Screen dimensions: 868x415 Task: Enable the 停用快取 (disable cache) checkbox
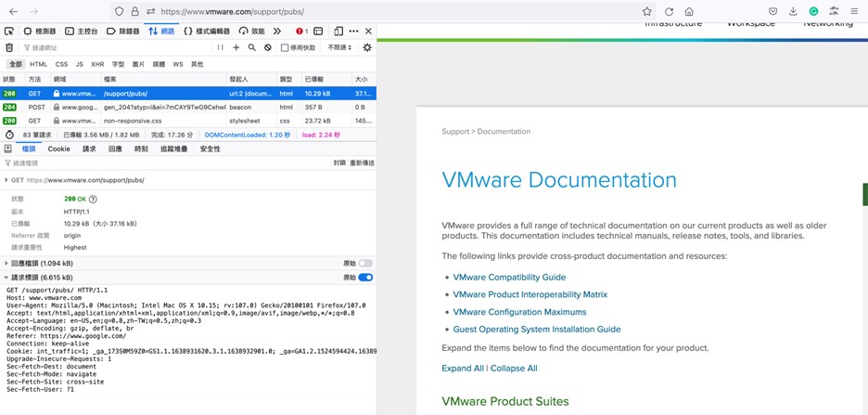pos(286,47)
